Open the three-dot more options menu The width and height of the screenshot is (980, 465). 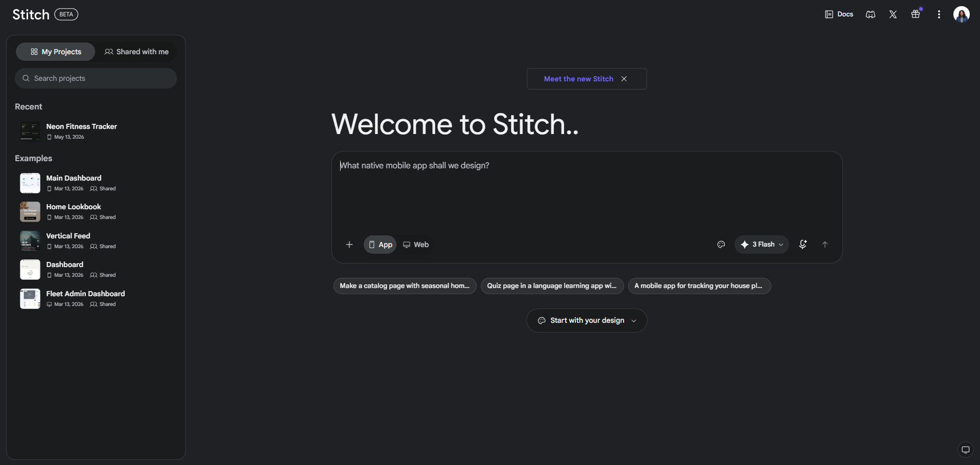pyautogui.click(x=939, y=14)
